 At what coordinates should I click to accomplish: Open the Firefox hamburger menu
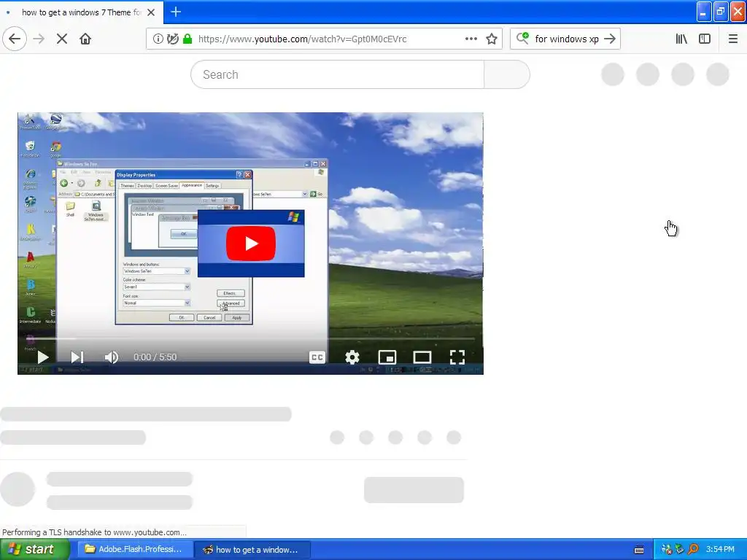coord(733,39)
